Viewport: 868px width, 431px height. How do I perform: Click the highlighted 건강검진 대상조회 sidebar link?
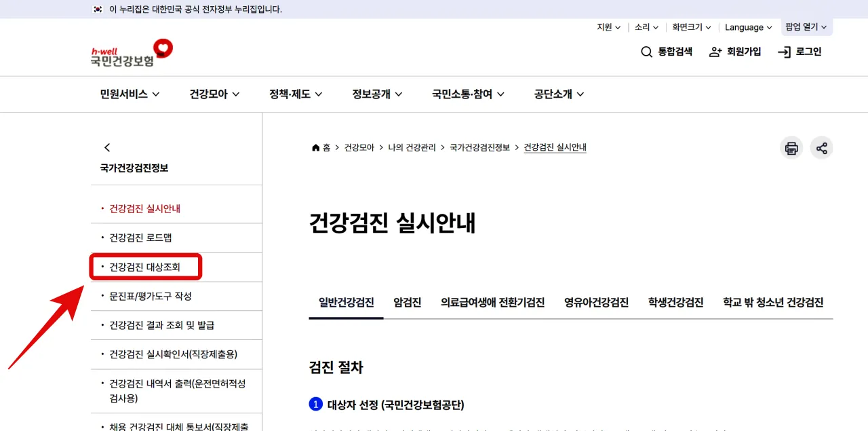click(144, 266)
